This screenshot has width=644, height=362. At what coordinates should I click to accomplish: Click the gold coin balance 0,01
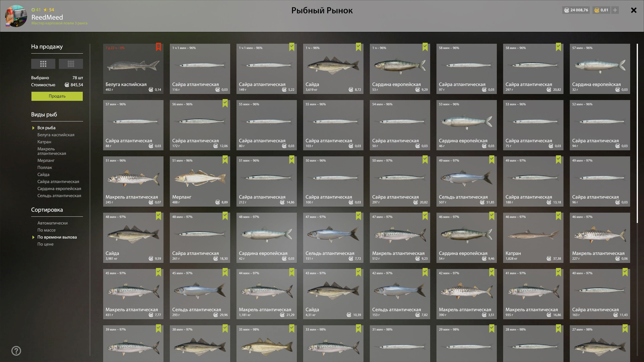(x=601, y=10)
